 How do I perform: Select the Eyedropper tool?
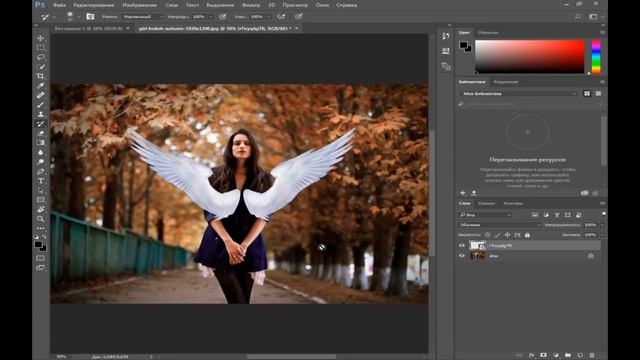(40, 86)
